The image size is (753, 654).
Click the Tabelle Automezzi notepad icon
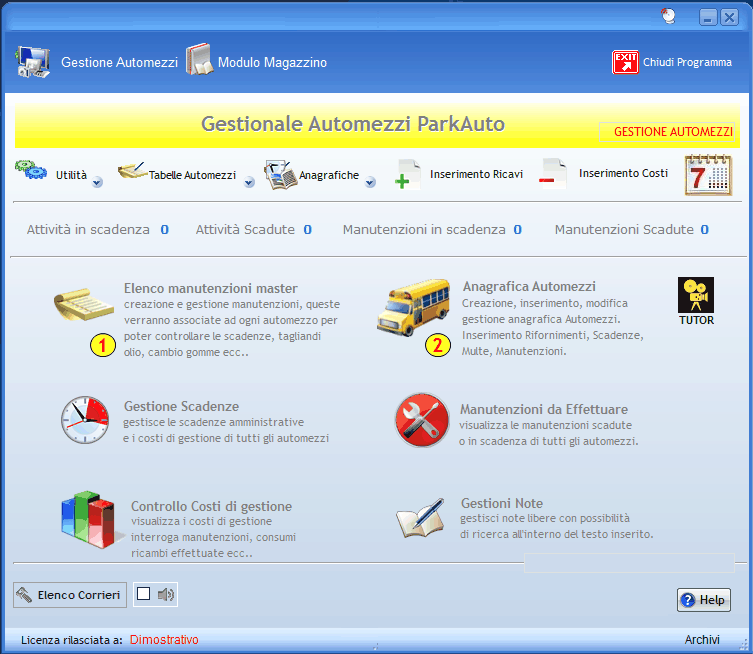[132, 170]
